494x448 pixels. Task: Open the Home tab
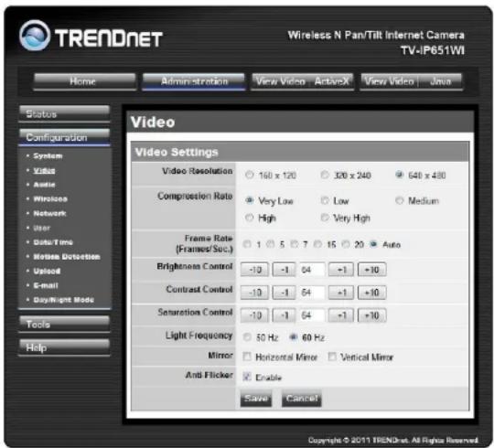point(85,81)
